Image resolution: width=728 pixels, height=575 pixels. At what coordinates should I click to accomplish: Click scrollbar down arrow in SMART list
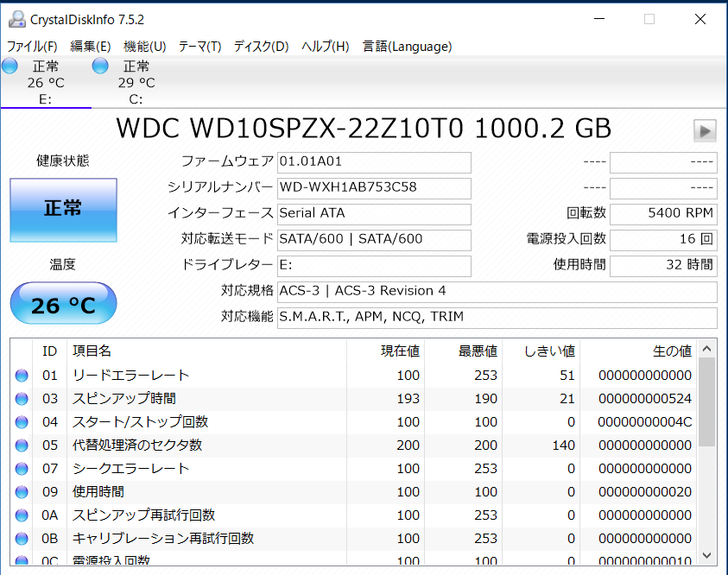point(706,555)
